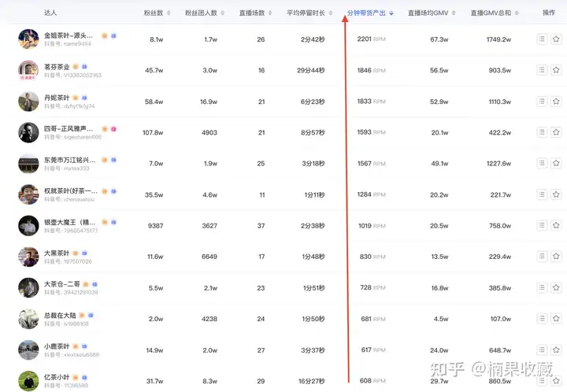The image size is (567, 392).
Task: Select the 29分44秒 dwell time cell
Action: [x=311, y=70]
